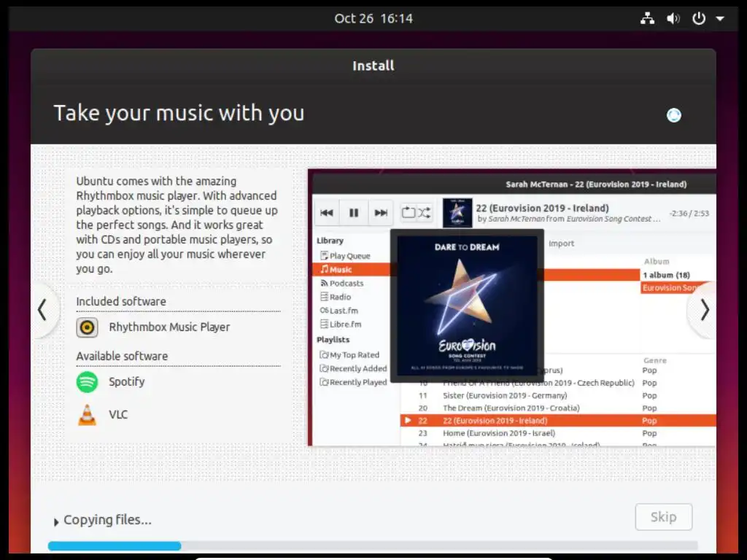Screen dimensions: 747x560
Task: Click the Radio icon in sidebar
Action: pos(325,297)
